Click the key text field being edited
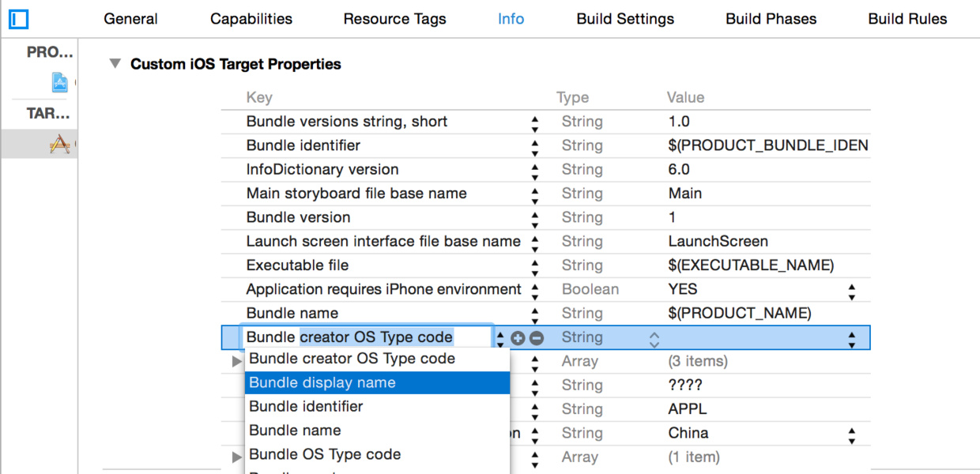The image size is (980, 474). pyautogui.click(x=368, y=337)
